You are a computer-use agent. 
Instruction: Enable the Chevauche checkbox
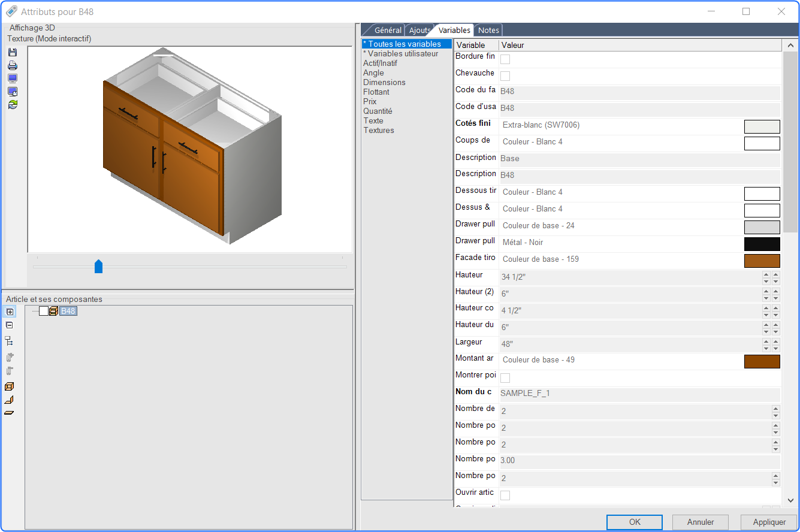(x=505, y=76)
